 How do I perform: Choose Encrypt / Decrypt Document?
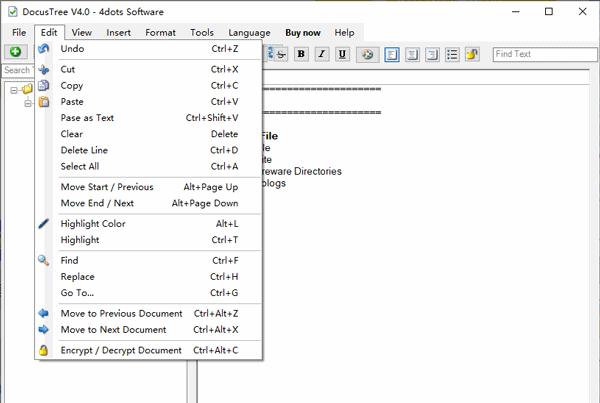(121, 351)
